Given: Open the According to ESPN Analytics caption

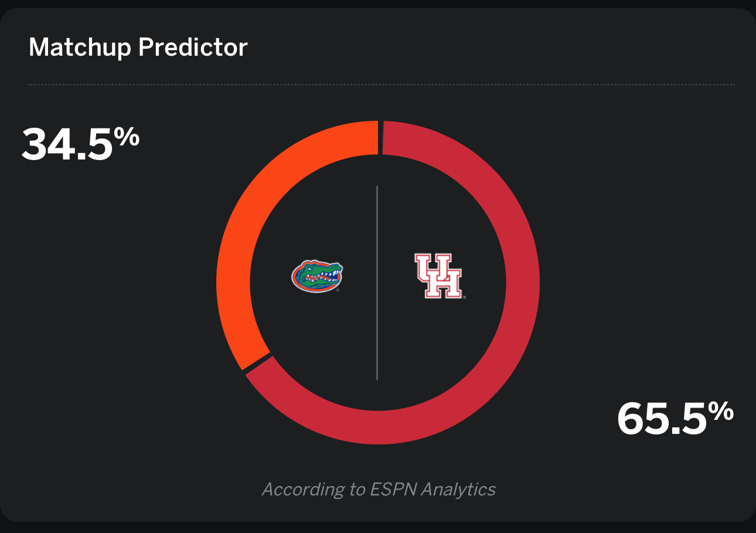Looking at the screenshot, I should tap(379, 489).
